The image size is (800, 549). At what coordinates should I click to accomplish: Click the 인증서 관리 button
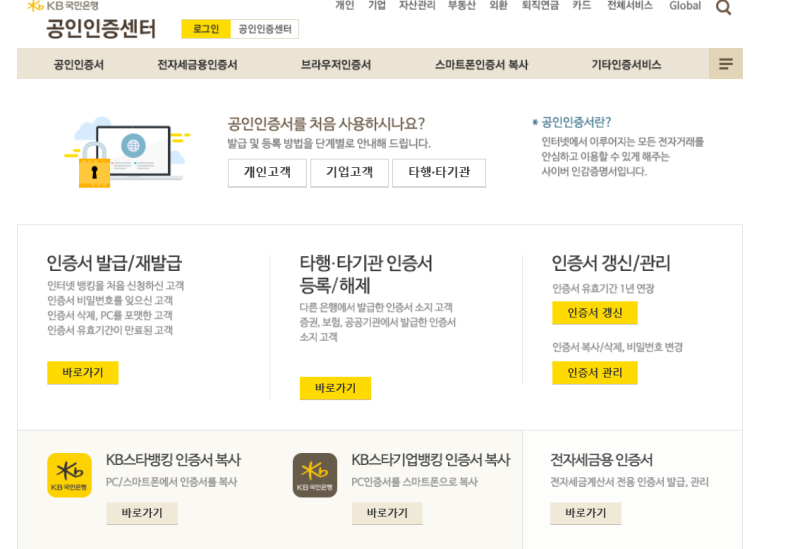(x=595, y=372)
